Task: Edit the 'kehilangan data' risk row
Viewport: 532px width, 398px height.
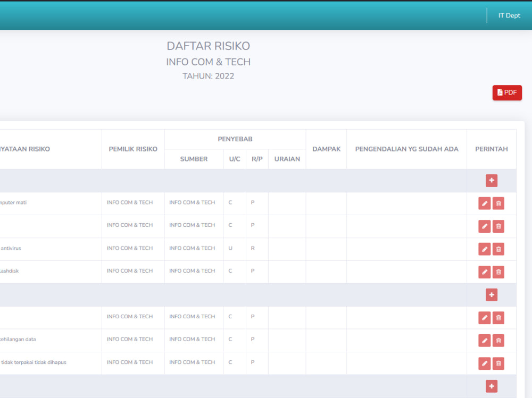Action: tap(485, 341)
